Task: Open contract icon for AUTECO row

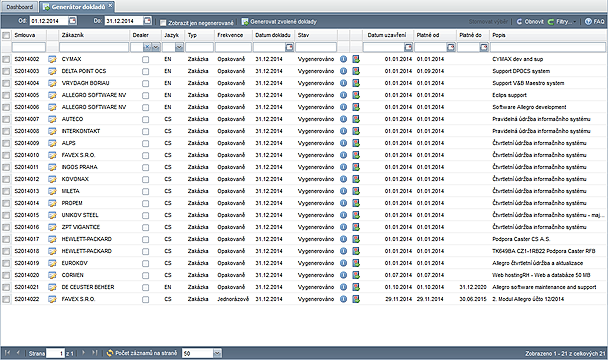Action: (52, 119)
